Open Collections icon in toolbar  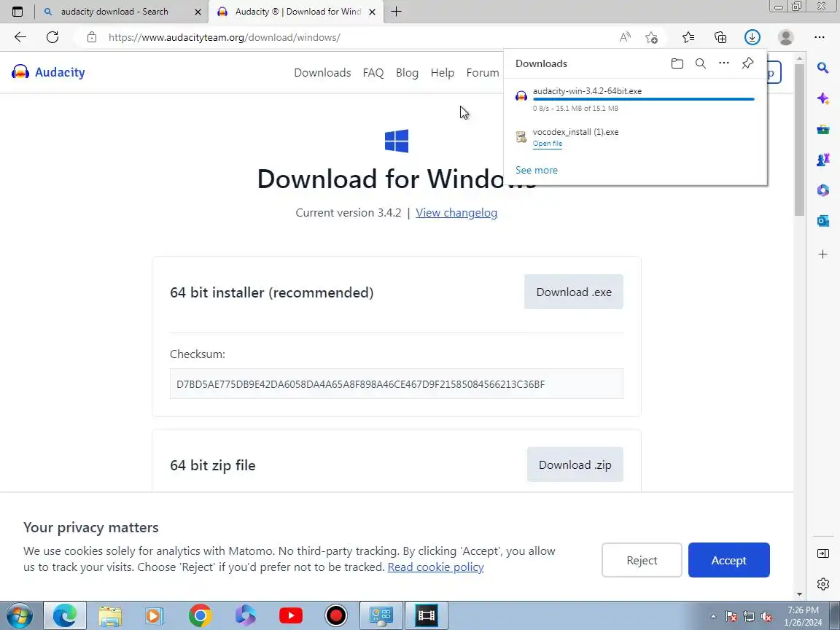pyautogui.click(x=720, y=37)
